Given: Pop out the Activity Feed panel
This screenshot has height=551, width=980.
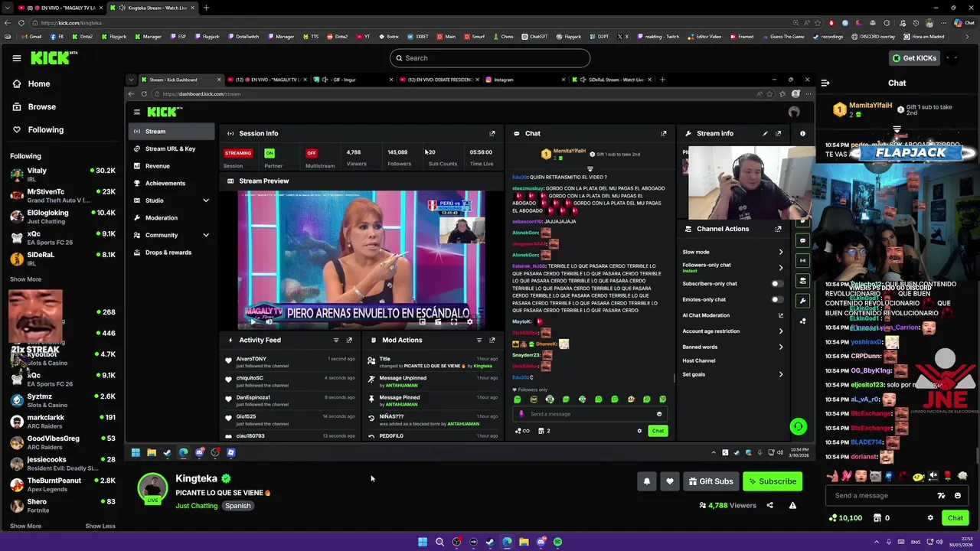Looking at the screenshot, I should tap(349, 340).
